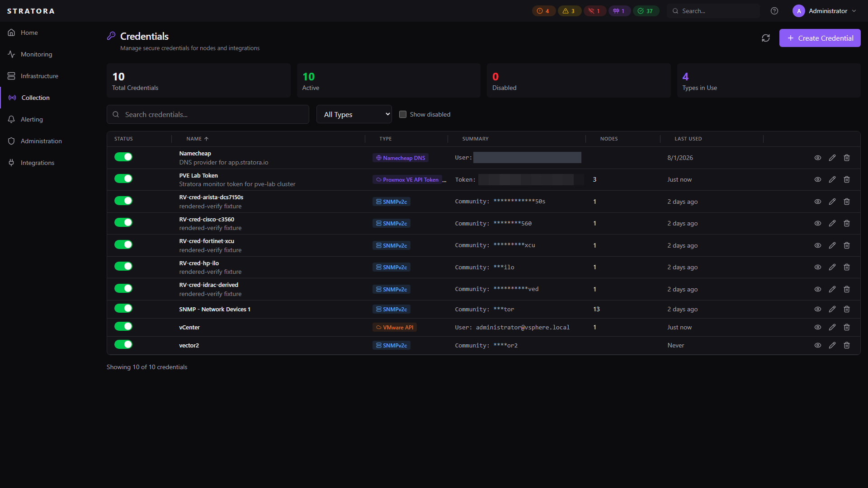Edit the vCenter credential with pencil icon

832,327
